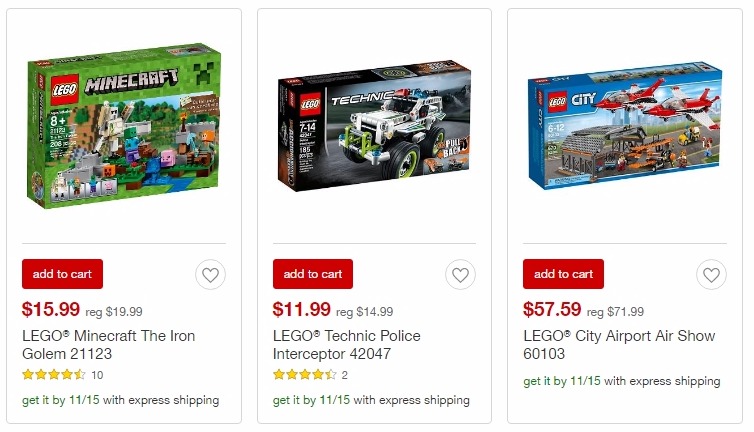Click the $11.99 sale price
The width and height of the screenshot is (754, 432).
302,309
